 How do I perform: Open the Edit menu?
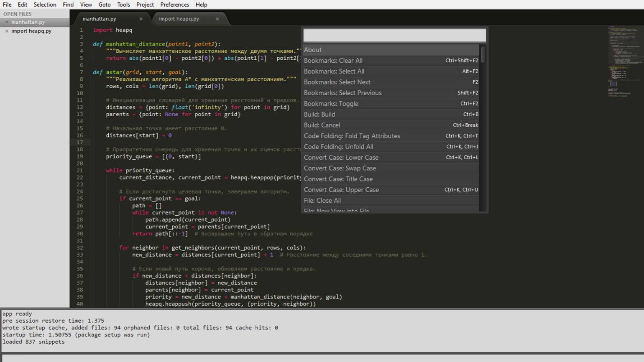23,5
